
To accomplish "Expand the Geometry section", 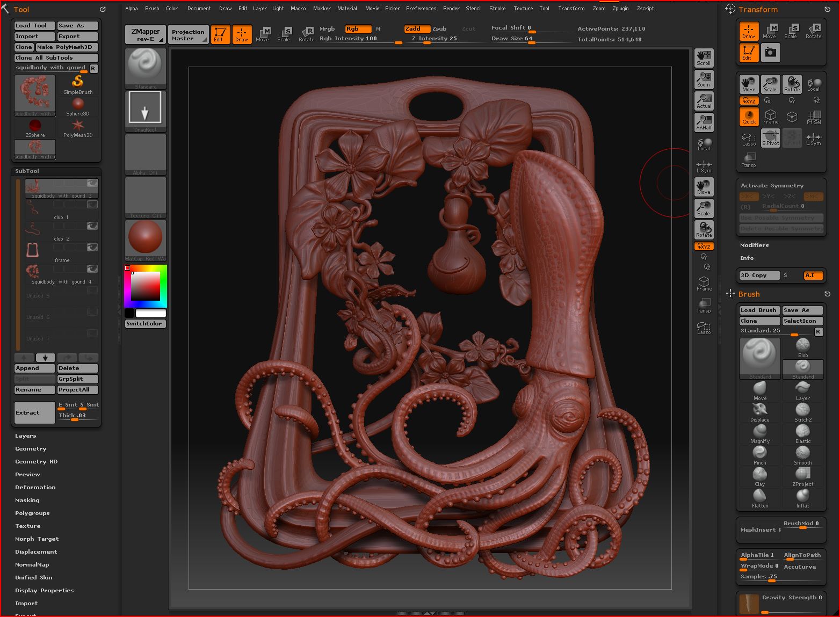I will tap(31, 449).
